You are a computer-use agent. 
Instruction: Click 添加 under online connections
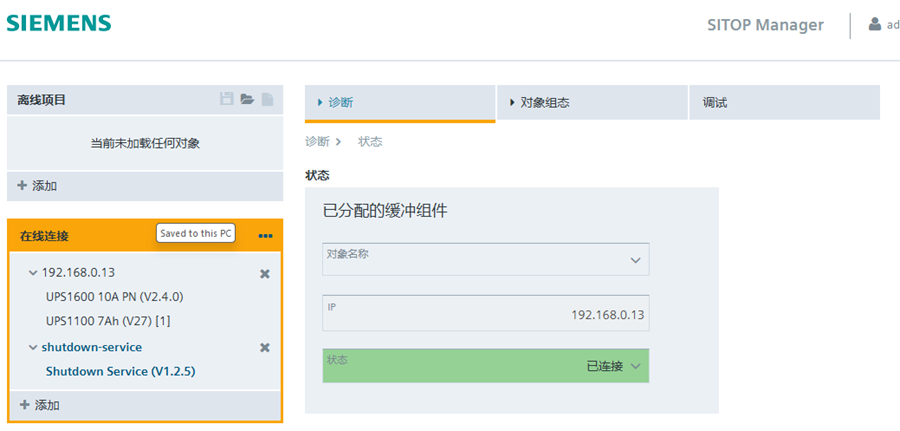[x=40, y=405]
